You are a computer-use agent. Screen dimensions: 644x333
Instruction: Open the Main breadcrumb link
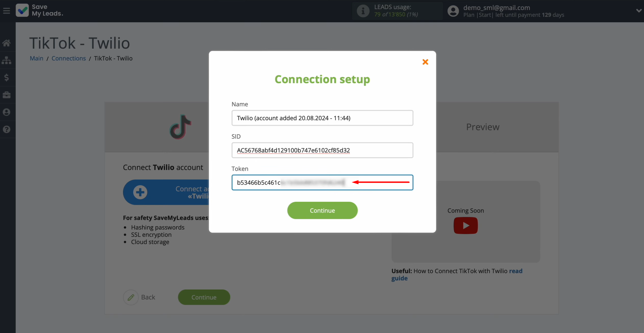36,58
